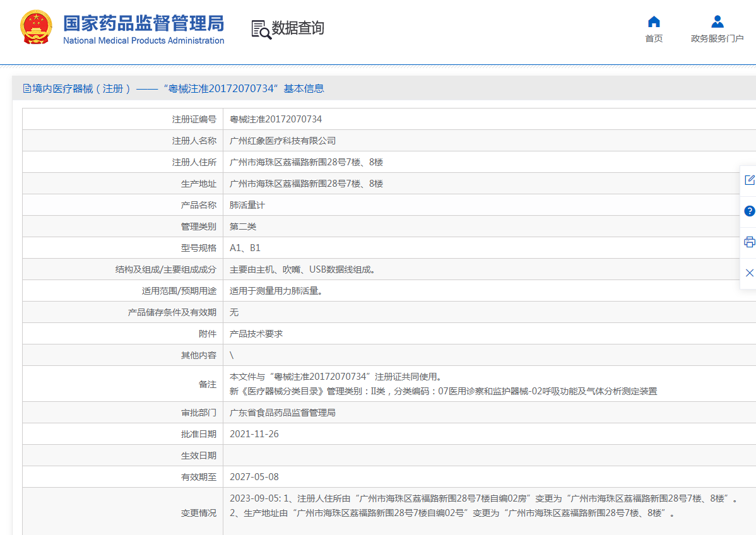Go to 首页 home icon

(x=654, y=21)
